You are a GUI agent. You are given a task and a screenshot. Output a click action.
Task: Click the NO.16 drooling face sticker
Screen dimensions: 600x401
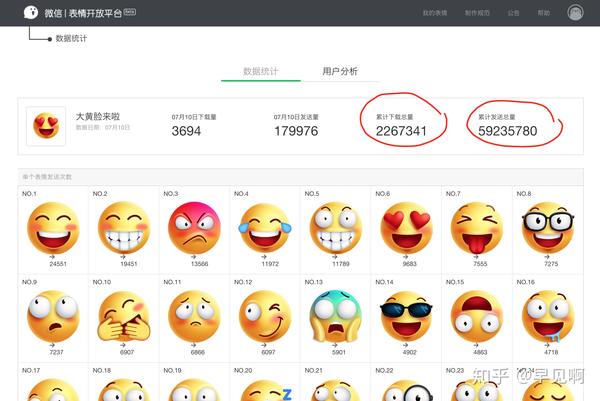point(548,316)
